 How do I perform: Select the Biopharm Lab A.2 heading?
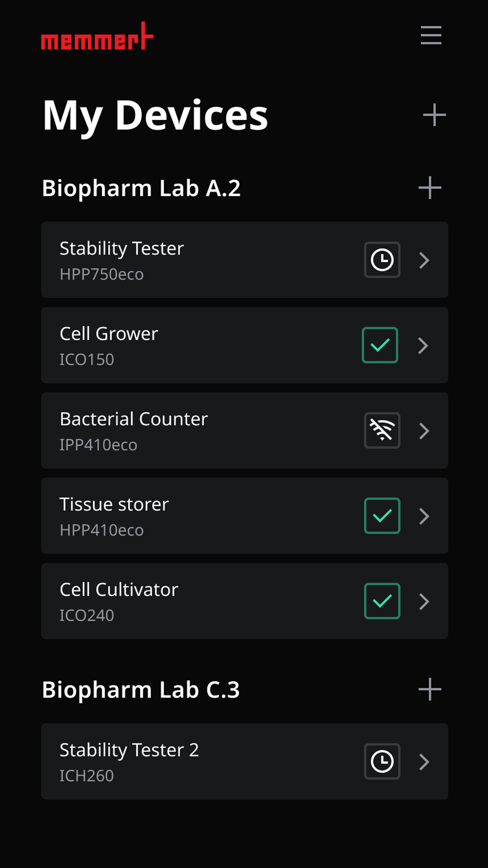tap(141, 188)
